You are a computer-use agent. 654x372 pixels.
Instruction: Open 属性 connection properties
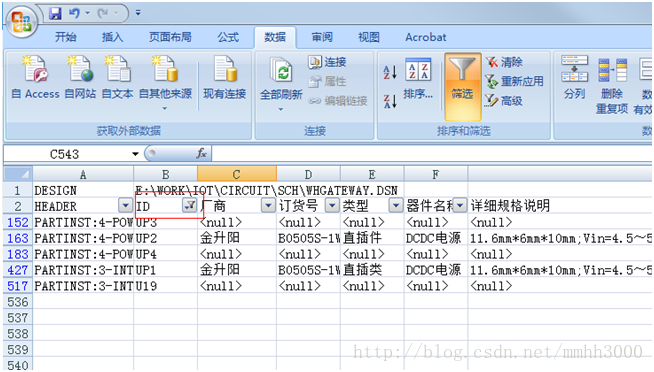tap(327, 81)
